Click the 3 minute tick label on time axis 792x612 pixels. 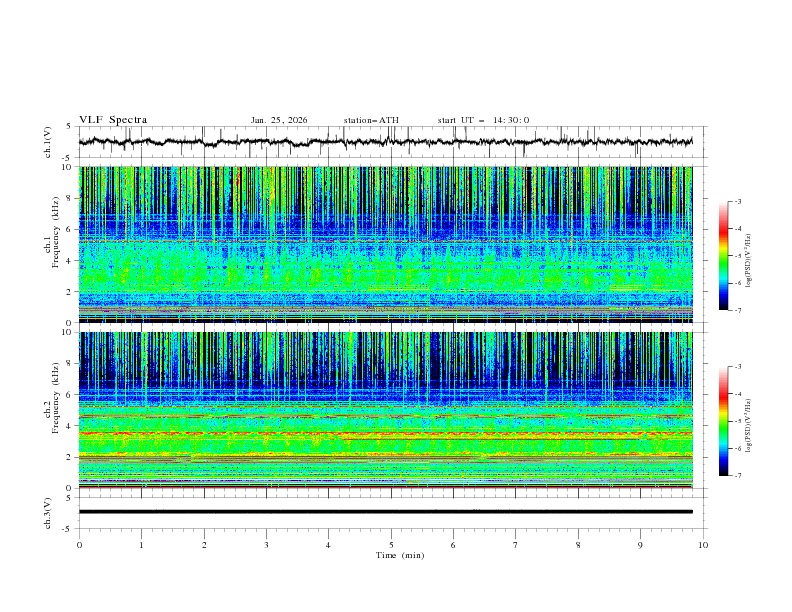coord(266,544)
